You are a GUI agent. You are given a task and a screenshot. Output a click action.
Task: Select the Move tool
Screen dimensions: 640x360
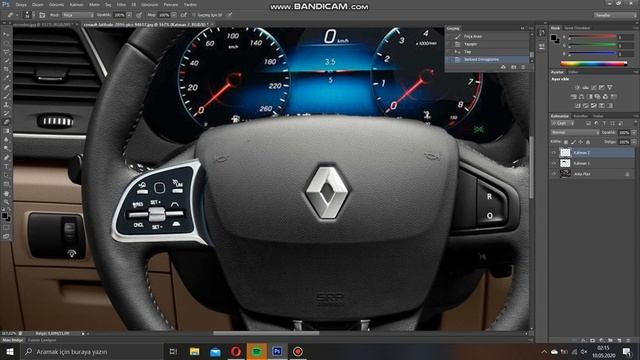6,34
